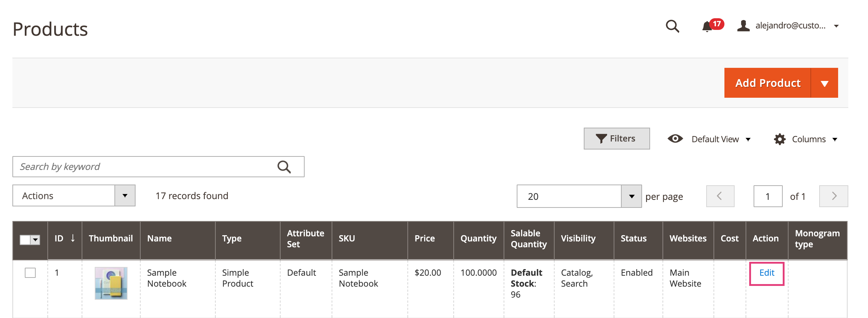Sort by the Price column header
This screenshot has height=318, width=868.
[x=425, y=238]
